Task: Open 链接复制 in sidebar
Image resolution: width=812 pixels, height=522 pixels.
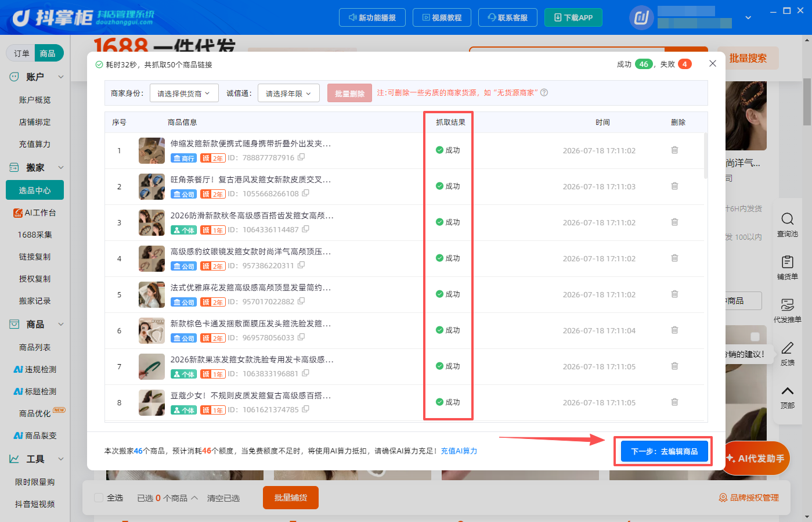Action: [x=35, y=257]
